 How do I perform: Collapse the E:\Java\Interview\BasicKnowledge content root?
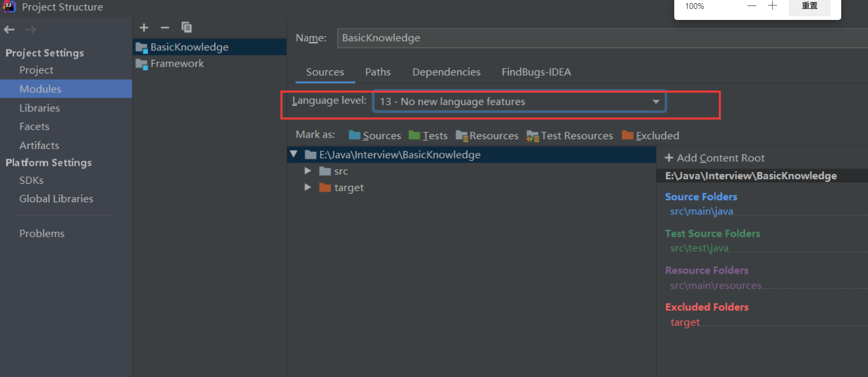[294, 154]
